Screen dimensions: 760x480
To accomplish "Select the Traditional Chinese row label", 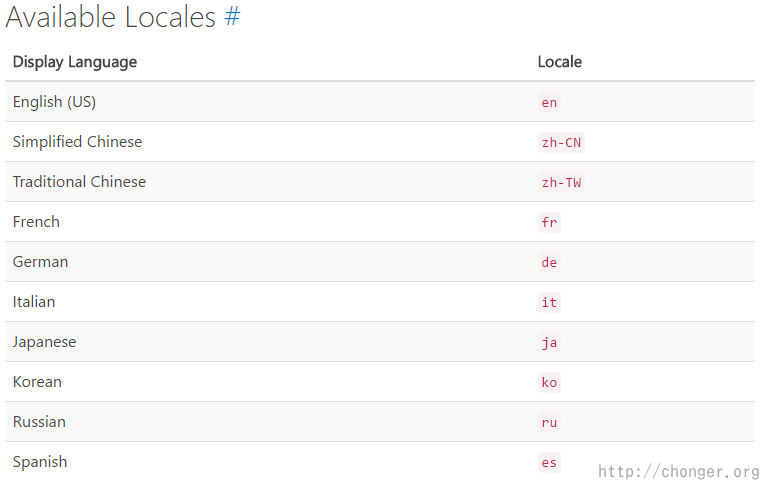I will (x=79, y=182).
